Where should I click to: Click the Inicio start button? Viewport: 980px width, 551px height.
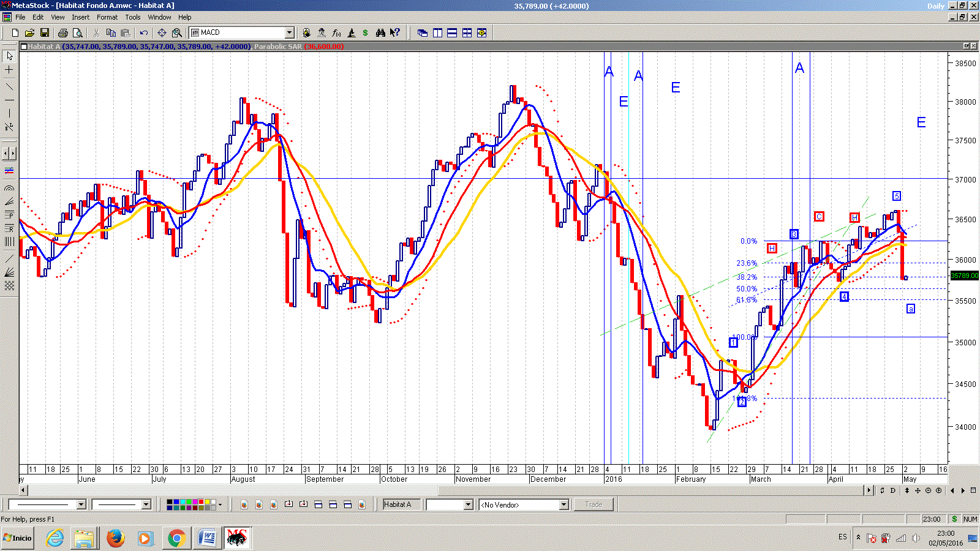coord(17,538)
